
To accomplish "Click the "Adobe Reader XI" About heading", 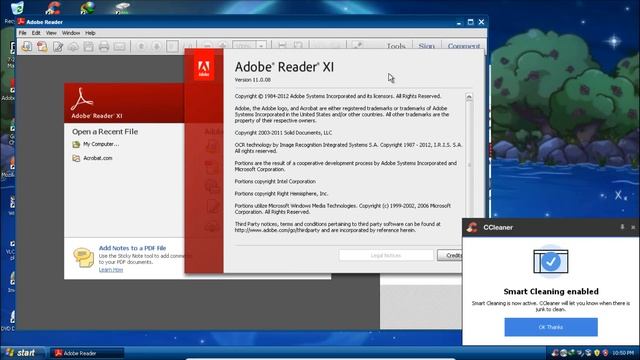I will click(284, 67).
